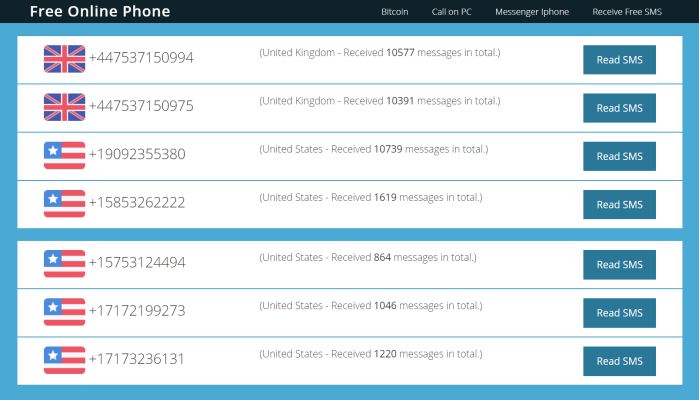
Task: Click text 'Received 10739 messages in total'
Action: pyautogui.click(x=407, y=149)
